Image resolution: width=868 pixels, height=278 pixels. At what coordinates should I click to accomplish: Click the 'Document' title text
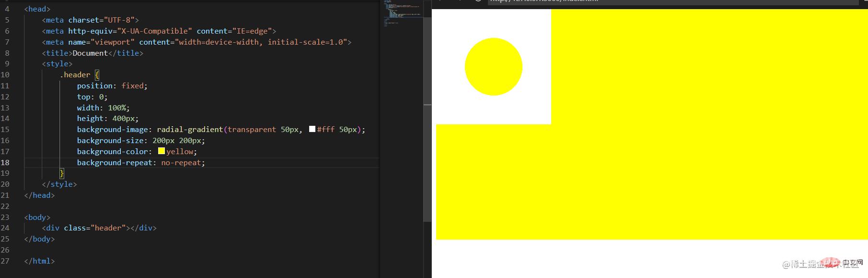pyautogui.click(x=90, y=53)
